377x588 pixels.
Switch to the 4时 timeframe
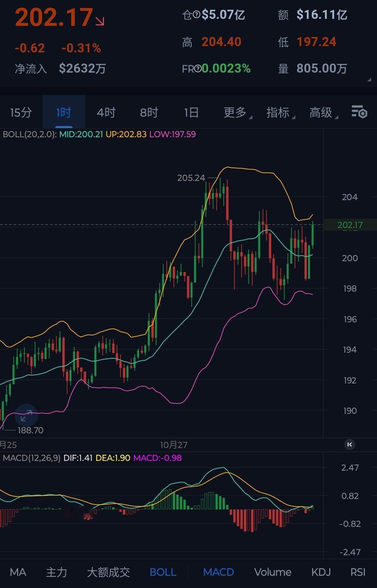[x=106, y=112]
